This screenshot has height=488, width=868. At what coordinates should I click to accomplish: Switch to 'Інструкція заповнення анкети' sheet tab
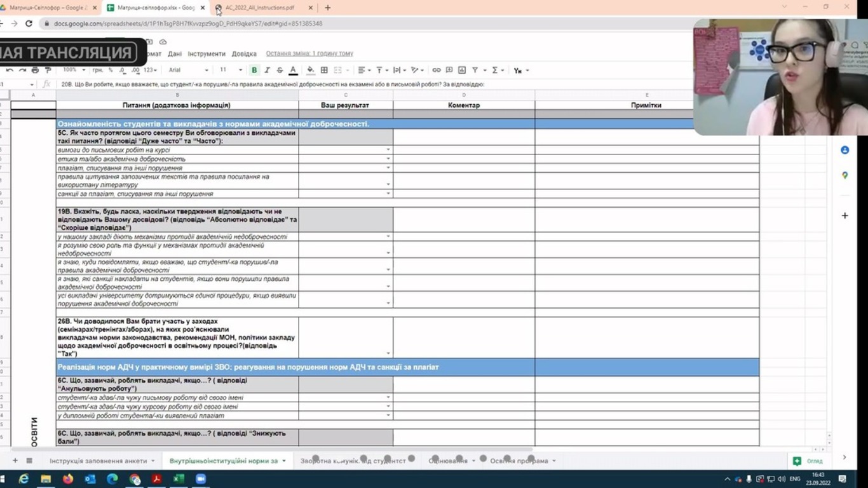(98, 461)
